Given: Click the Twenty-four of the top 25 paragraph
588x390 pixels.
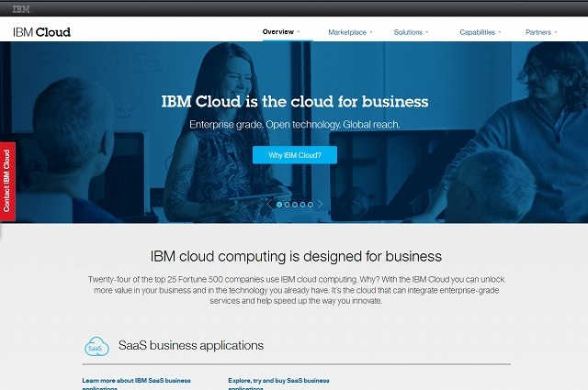Looking at the screenshot, I should point(296,290).
